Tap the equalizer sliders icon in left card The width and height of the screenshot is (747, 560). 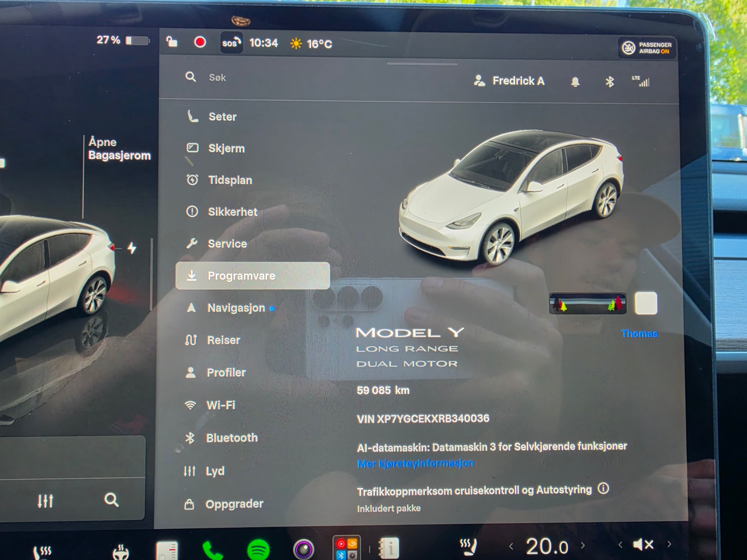click(45, 501)
